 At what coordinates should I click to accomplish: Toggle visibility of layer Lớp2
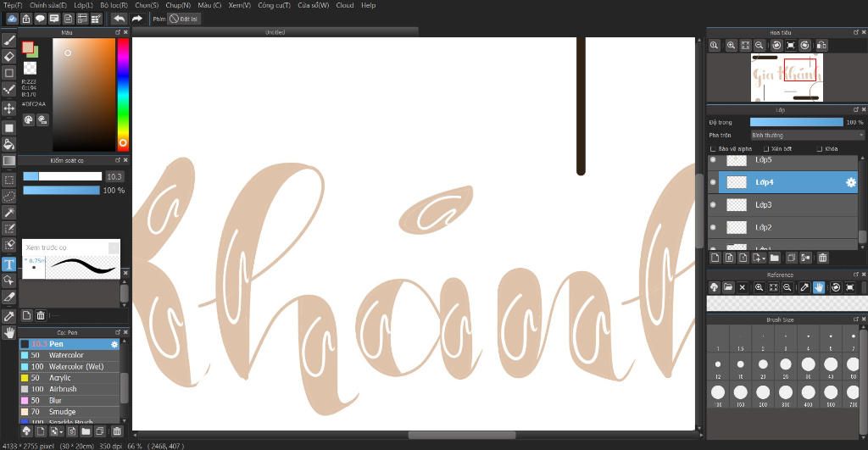click(x=713, y=227)
